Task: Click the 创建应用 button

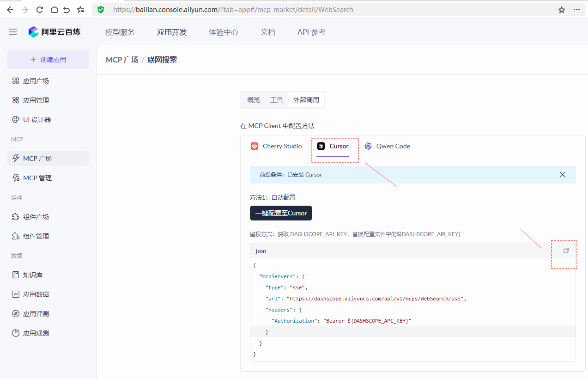Action: [x=48, y=60]
